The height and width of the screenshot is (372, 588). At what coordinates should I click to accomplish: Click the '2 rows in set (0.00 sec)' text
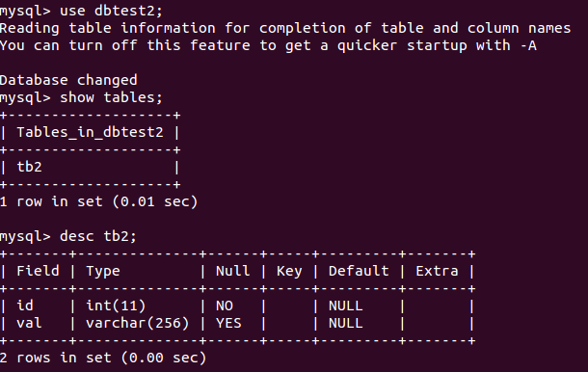(103, 358)
